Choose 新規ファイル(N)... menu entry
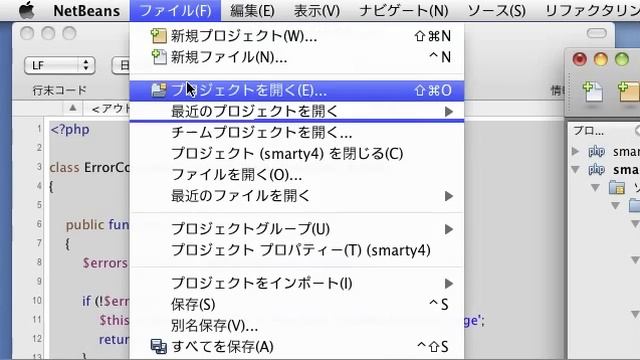The height and width of the screenshot is (360, 640). (x=297, y=57)
